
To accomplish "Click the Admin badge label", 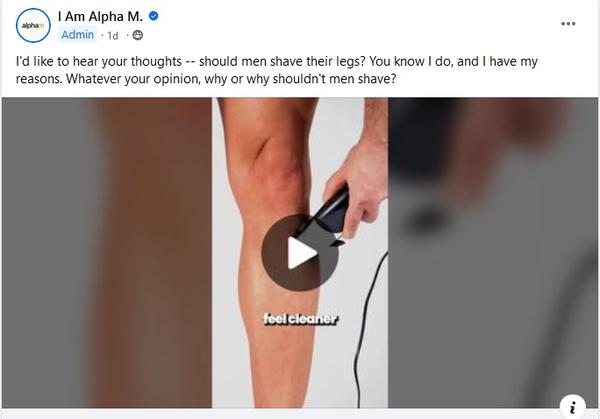I will point(77,35).
